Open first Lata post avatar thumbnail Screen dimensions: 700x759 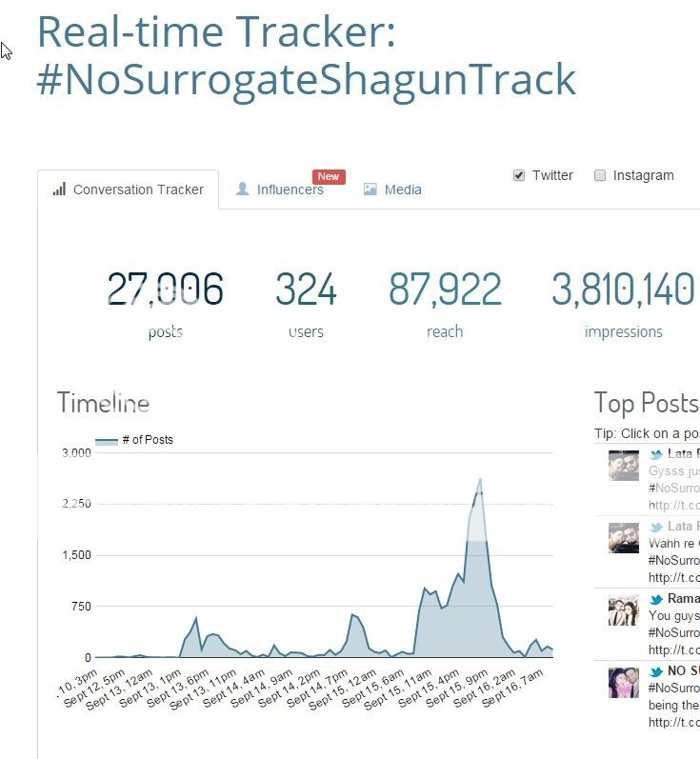point(624,466)
